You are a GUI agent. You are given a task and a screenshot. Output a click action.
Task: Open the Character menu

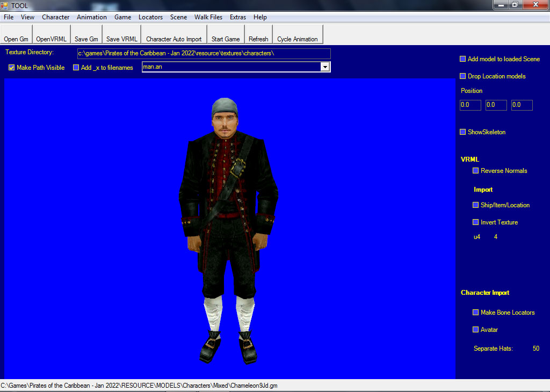(55, 17)
